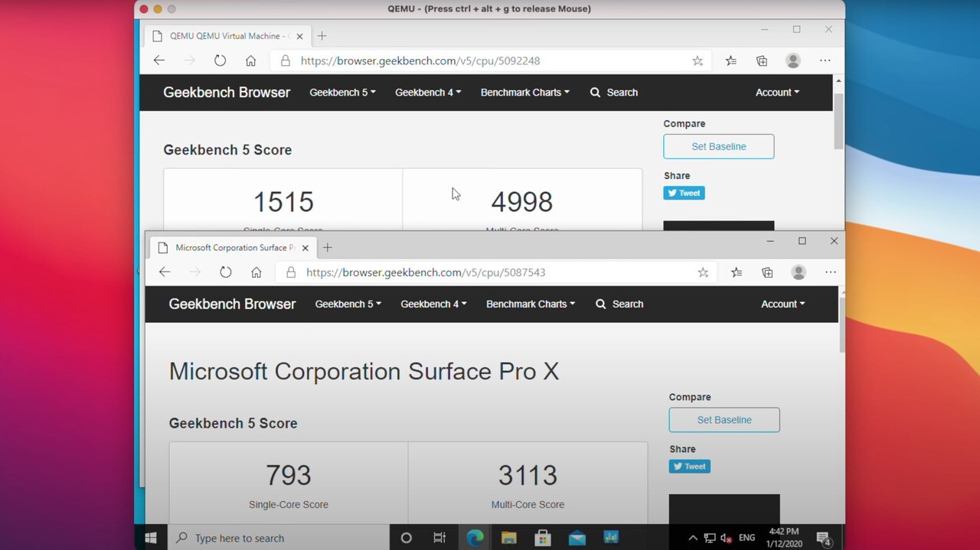Viewport: 980px width, 550px height.
Task: Click Set Baseline button in lower window
Action: click(x=724, y=420)
